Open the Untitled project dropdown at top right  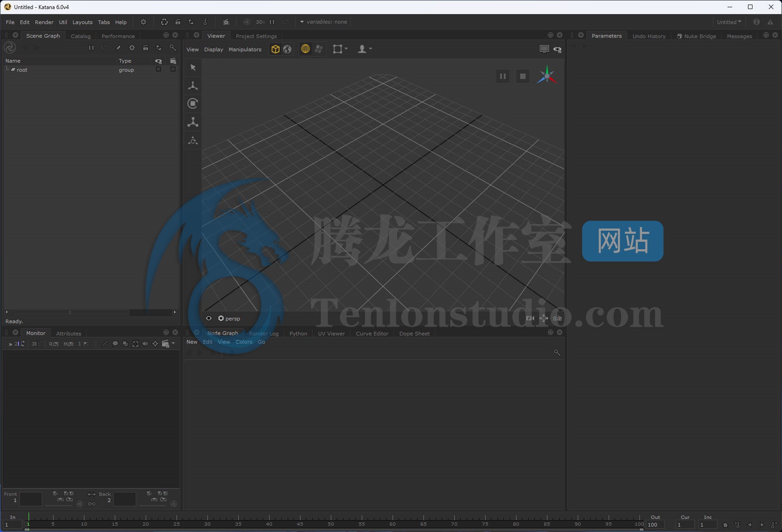tap(729, 22)
